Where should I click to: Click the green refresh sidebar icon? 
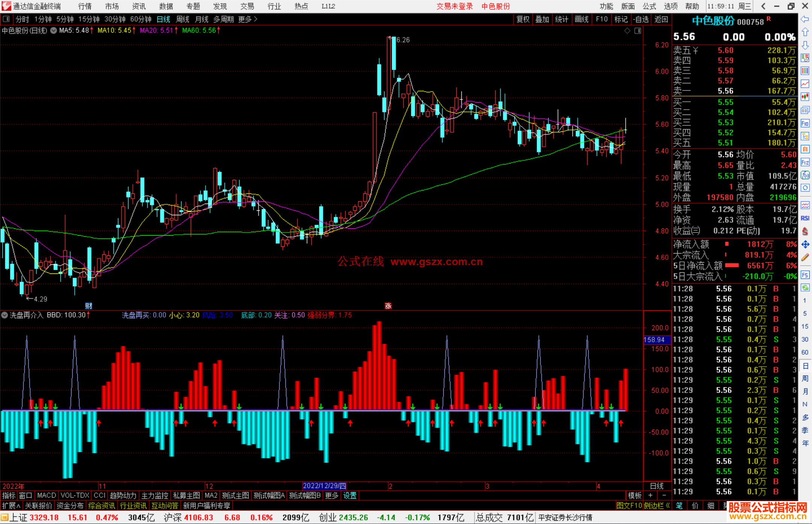tap(805, 288)
